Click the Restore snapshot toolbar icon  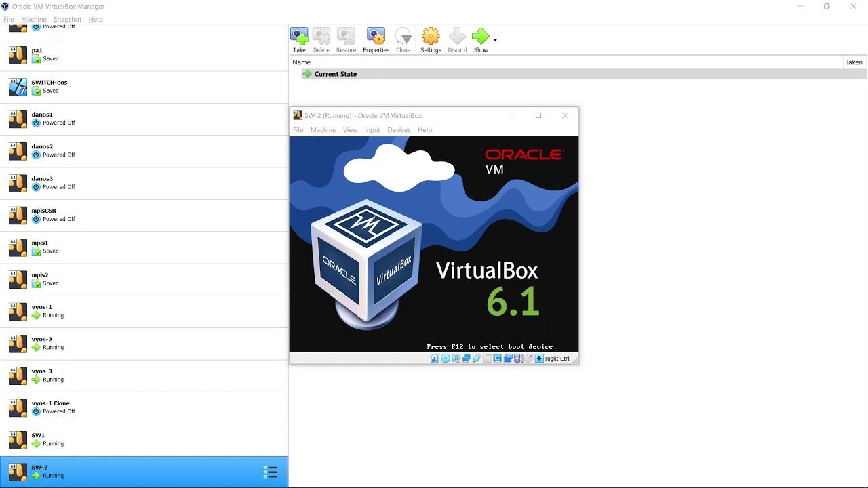[x=346, y=40]
